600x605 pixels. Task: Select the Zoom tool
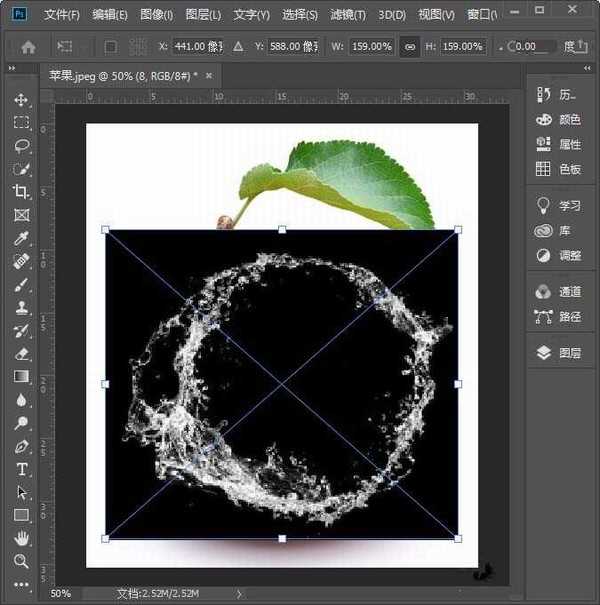click(21, 561)
